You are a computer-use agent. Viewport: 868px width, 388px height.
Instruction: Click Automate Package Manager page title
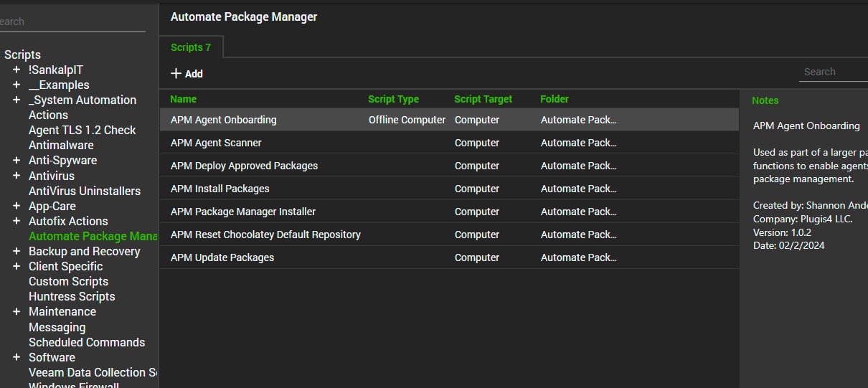244,16
